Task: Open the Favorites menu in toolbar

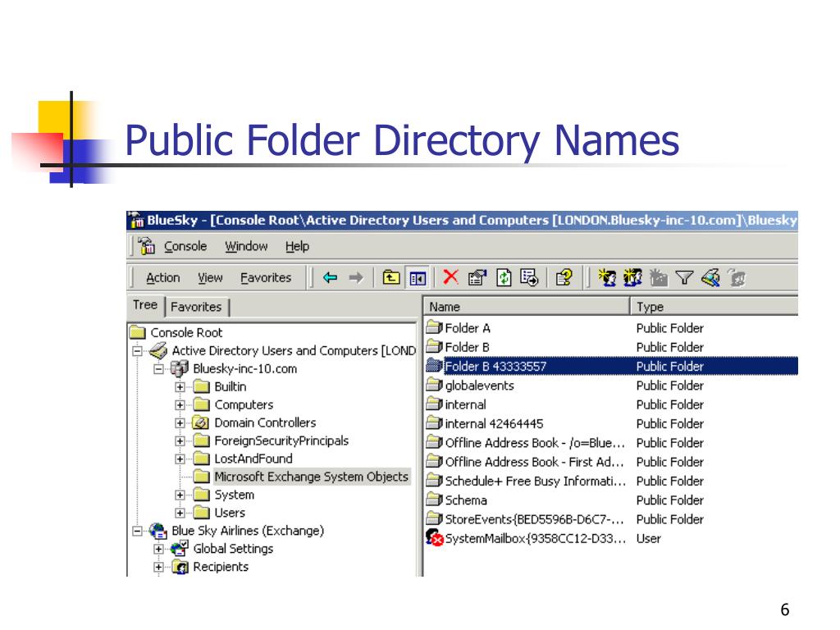Action: [x=266, y=277]
